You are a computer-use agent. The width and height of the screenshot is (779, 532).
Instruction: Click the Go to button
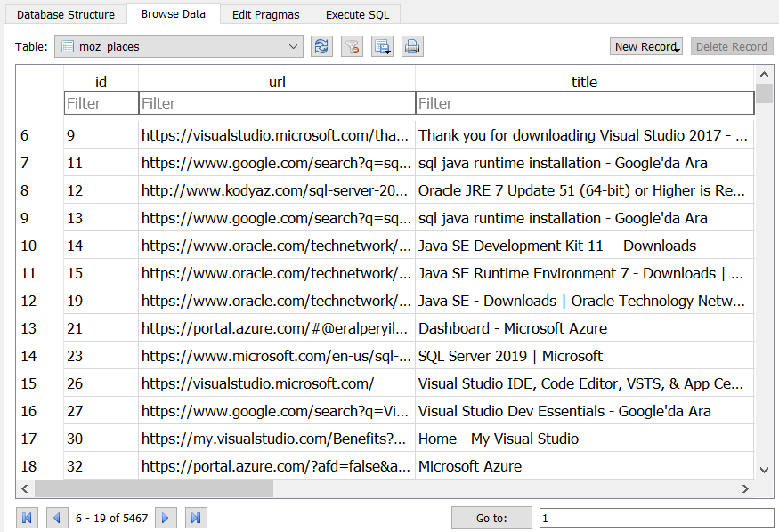[491, 518]
